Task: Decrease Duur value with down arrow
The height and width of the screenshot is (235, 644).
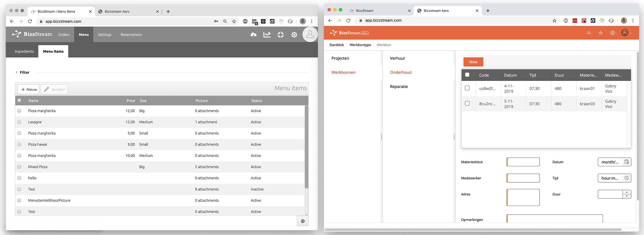Action: click(x=627, y=196)
